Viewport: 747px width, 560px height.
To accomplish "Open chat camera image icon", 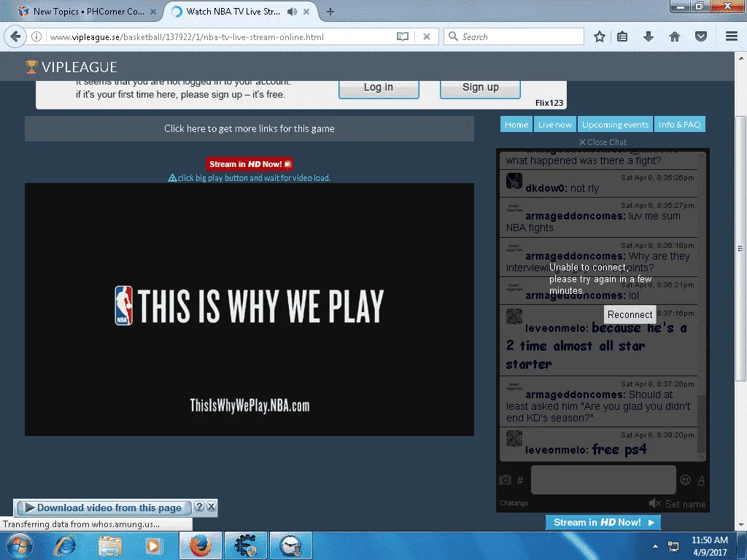I will 505,480.
